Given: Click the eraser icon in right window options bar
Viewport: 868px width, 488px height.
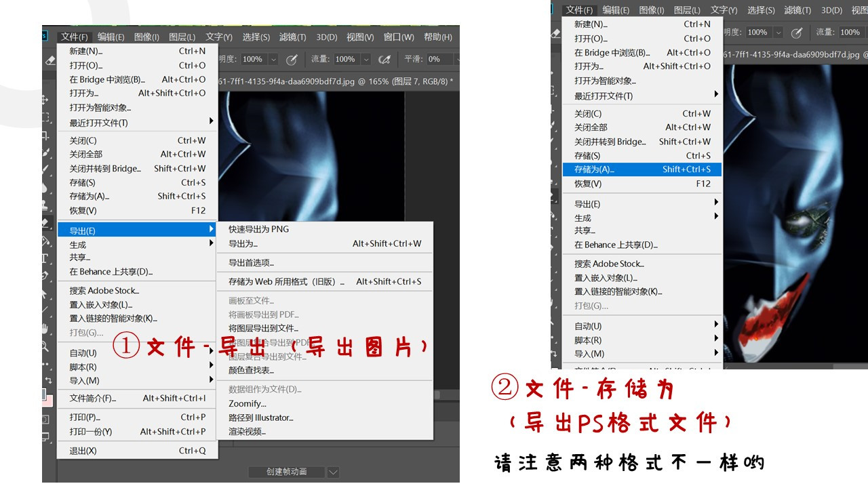Looking at the screenshot, I should 556,33.
